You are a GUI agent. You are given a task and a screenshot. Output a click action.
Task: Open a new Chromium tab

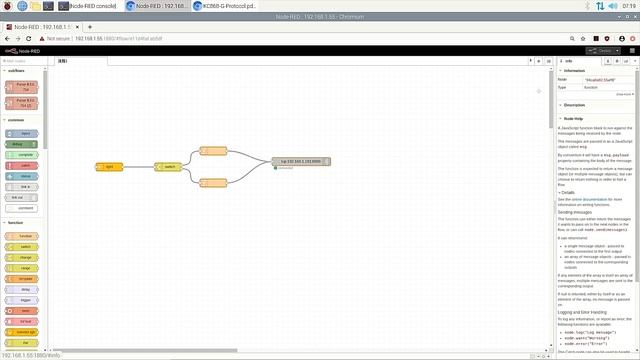(90, 27)
